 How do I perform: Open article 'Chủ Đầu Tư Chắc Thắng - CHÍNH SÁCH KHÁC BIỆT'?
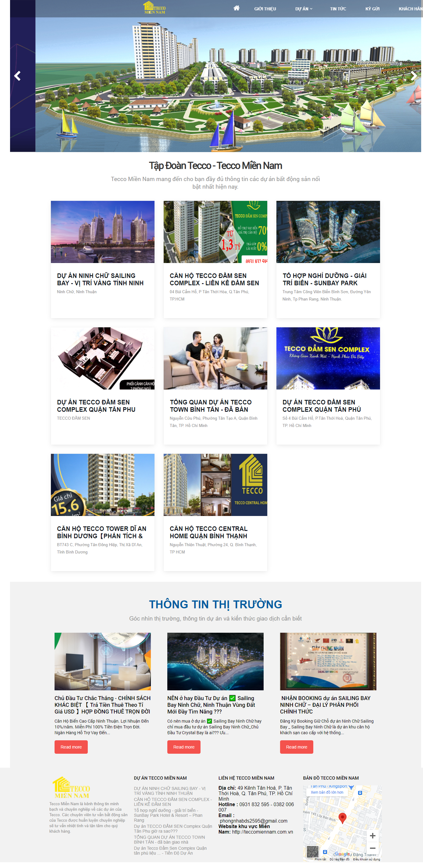point(102,705)
